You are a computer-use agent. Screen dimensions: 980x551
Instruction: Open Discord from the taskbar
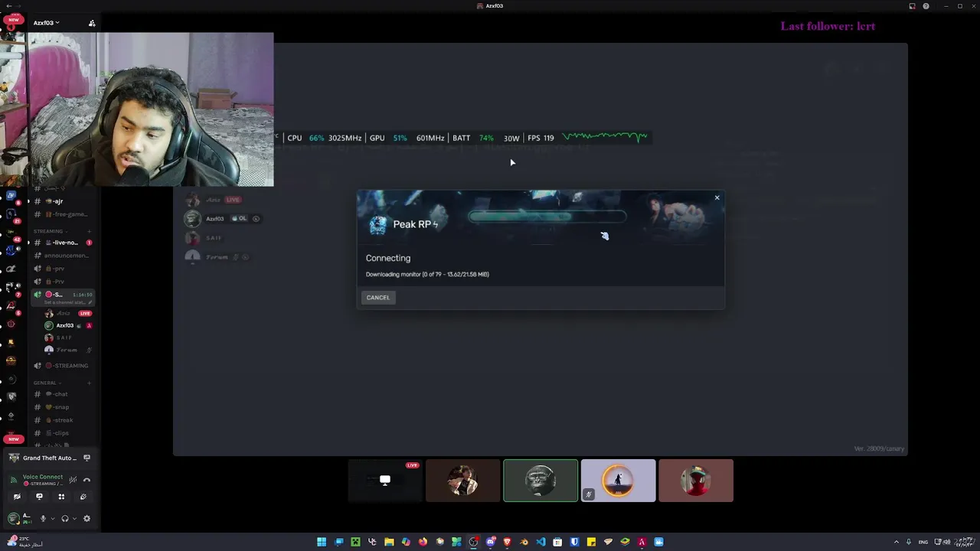490,542
